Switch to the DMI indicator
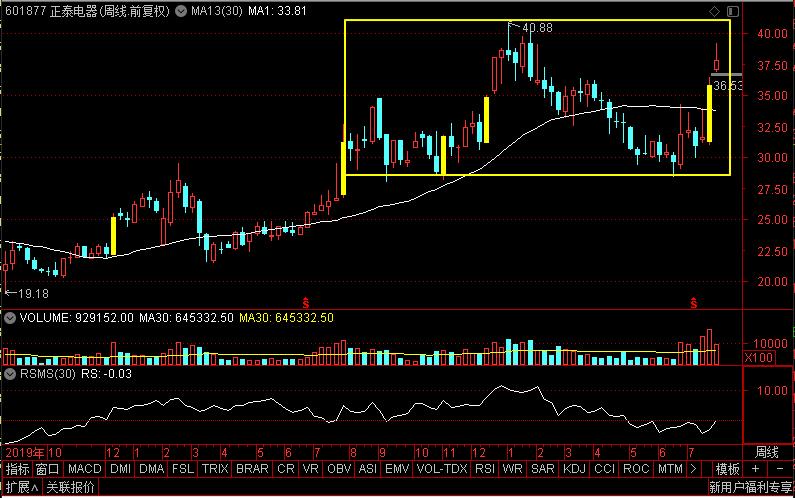The height and width of the screenshot is (498, 795). (120, 469)
